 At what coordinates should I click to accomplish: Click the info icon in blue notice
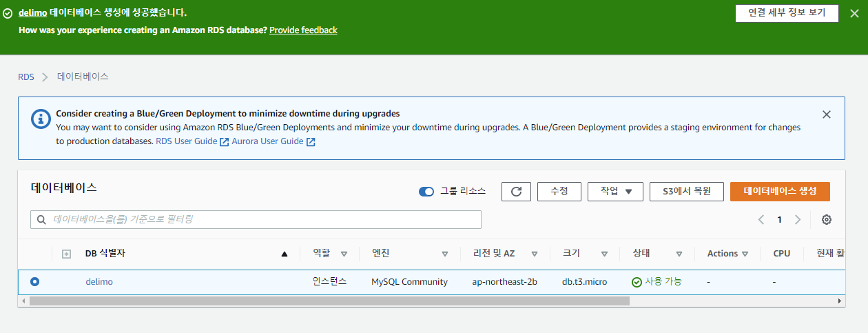[41, 119]
